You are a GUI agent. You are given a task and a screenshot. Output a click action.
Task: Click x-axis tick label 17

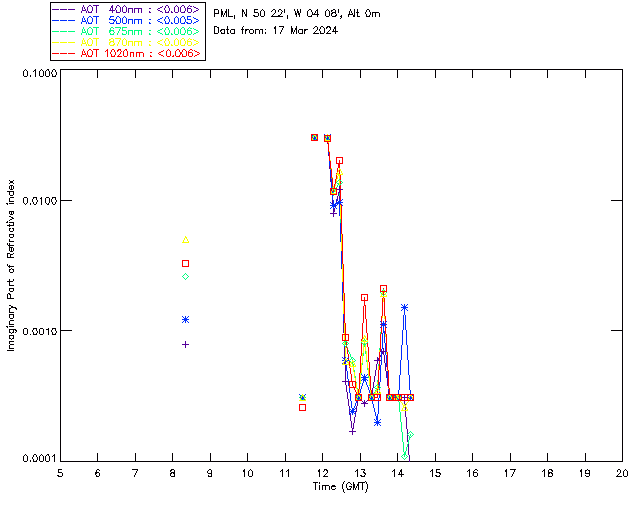[x=510, y=473]
